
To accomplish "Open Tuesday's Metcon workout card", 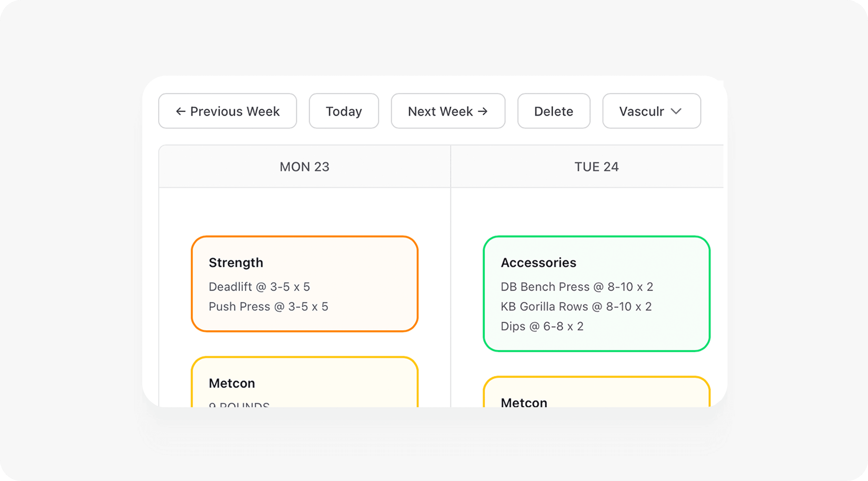I will pyautogui.click(x=596, y=398).
